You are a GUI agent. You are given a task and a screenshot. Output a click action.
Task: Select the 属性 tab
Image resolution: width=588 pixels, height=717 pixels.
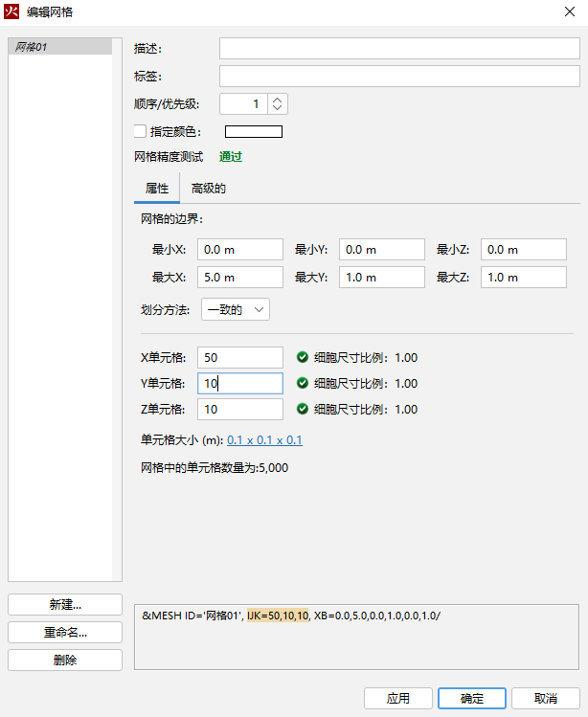156,189
